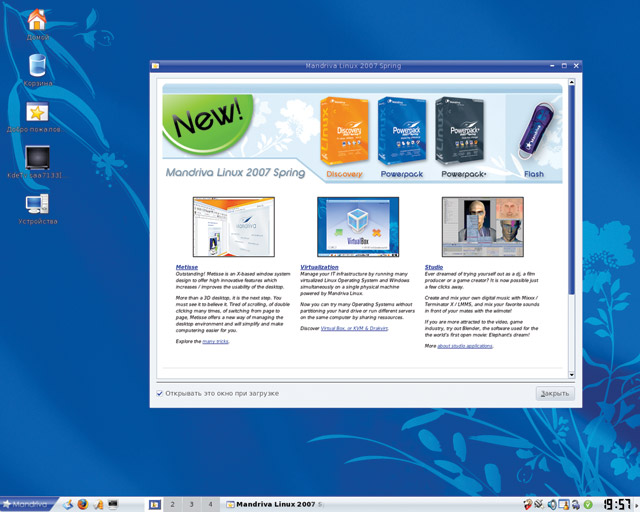Image resolution: width=640 pixels, height=512 pixels.
Task: Select Mandriva Linux 2007 taskbar entry
Action: point(276,505)
